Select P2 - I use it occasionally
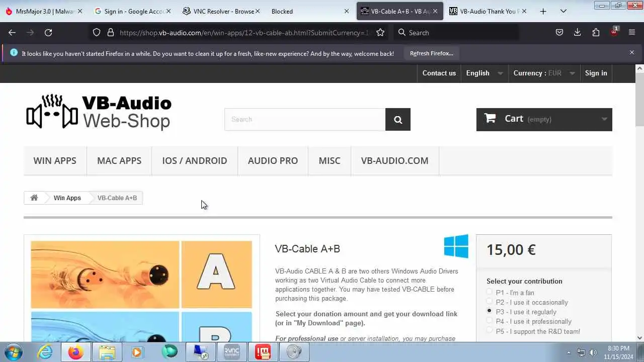Screen dimensions: 644x362 tap(490, 302)
